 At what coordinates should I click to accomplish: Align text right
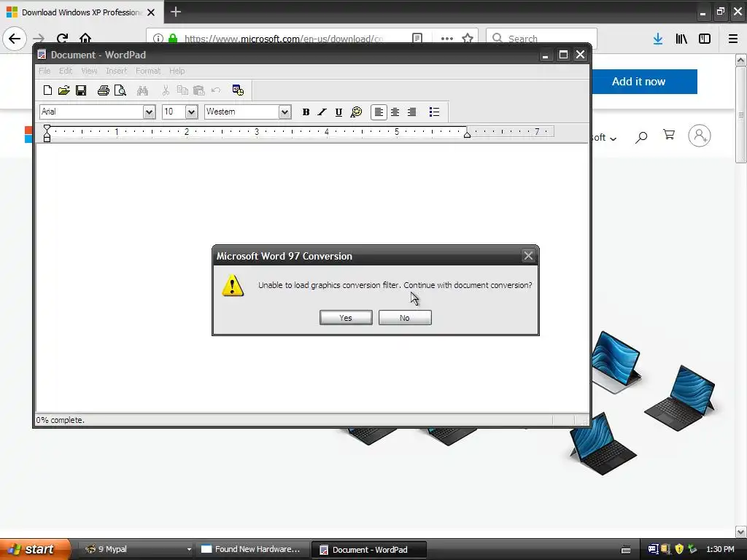point(412,112)
